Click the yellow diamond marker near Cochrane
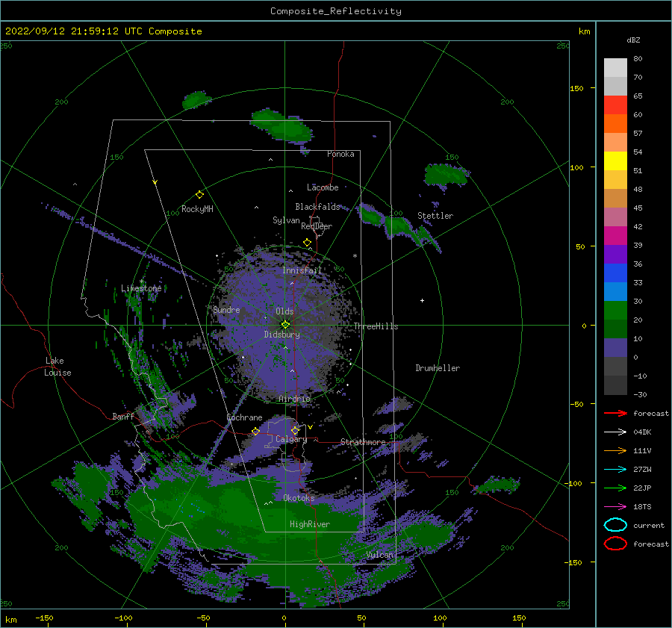Viewport: 672px width, 628px height. pyautogui.click(x=256, y=432)
